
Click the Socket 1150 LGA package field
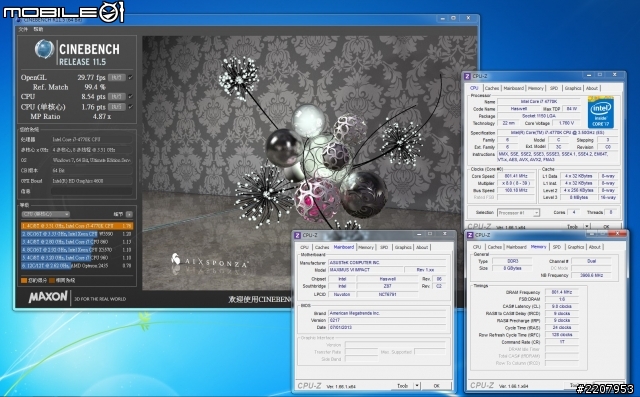click(539, 116)
